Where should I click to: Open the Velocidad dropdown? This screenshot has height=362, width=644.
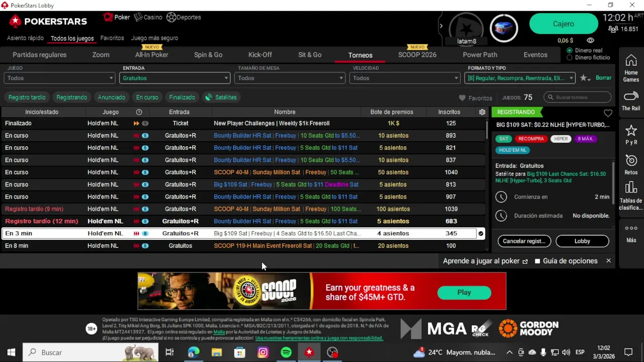[405, 78]
